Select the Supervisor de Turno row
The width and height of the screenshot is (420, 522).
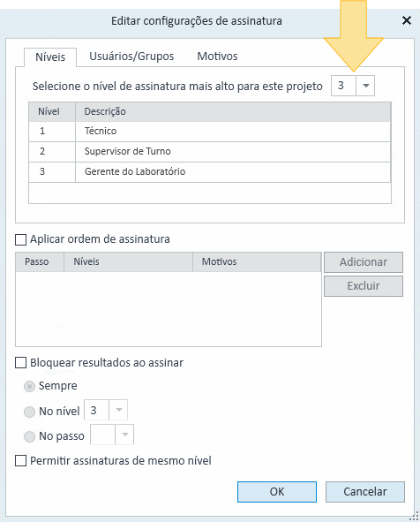coord(210,152)
